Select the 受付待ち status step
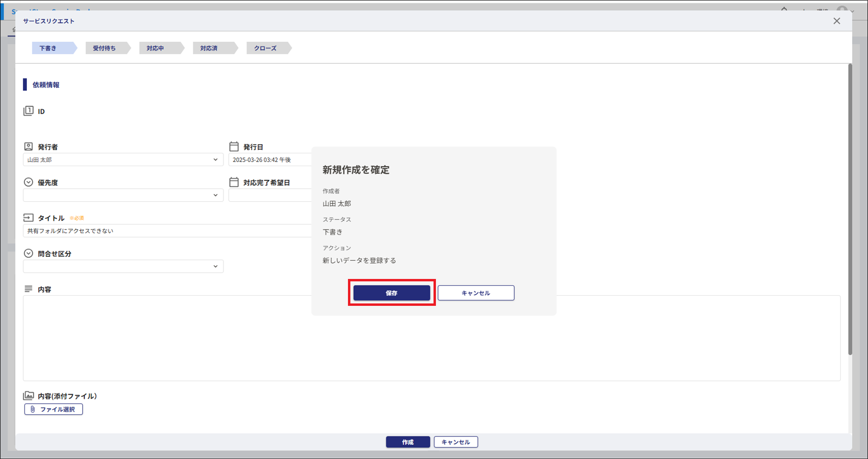The image size is (868, 459). pyautogui.click(x=104, y=48)
